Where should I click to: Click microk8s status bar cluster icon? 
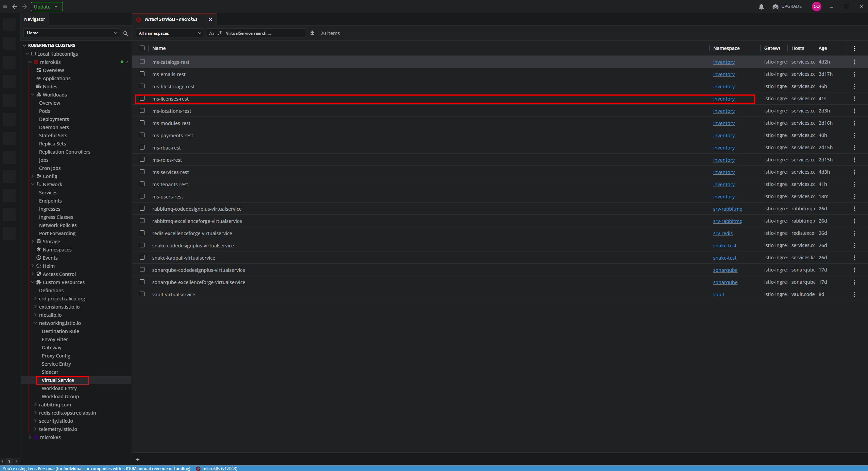coord(198,468)
